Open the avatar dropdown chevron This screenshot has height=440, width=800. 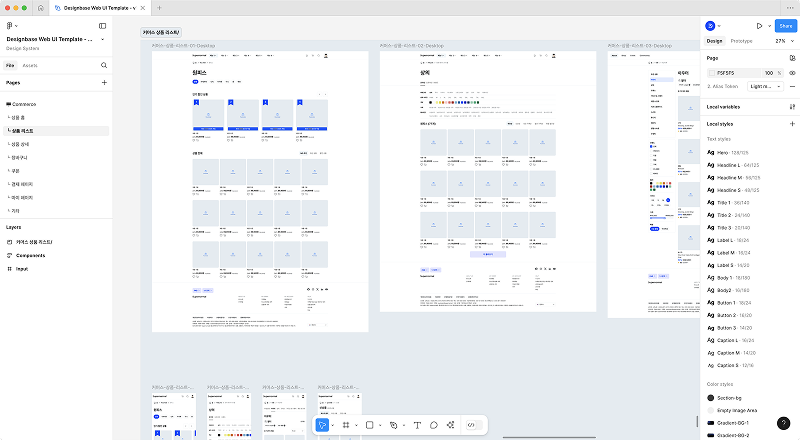[x=719, y=26]
